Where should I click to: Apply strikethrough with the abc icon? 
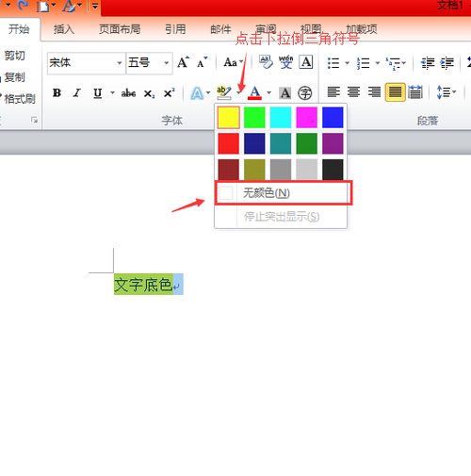pos(128,93)
